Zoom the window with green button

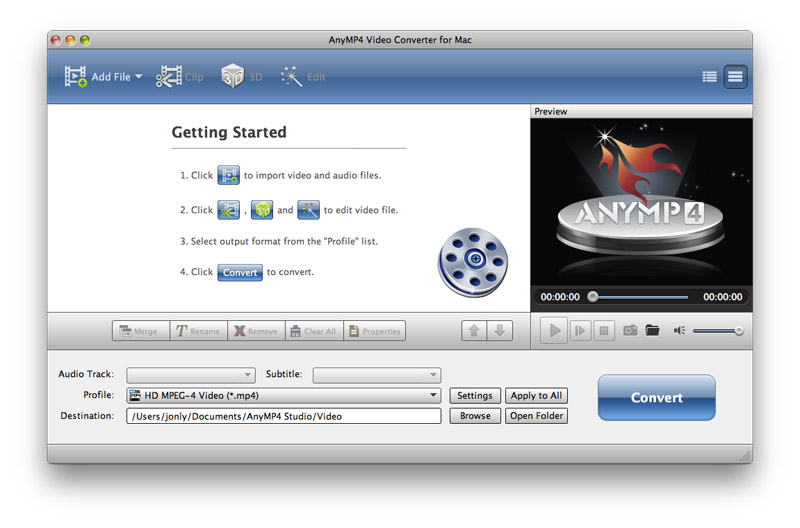[x=85, y=40]
